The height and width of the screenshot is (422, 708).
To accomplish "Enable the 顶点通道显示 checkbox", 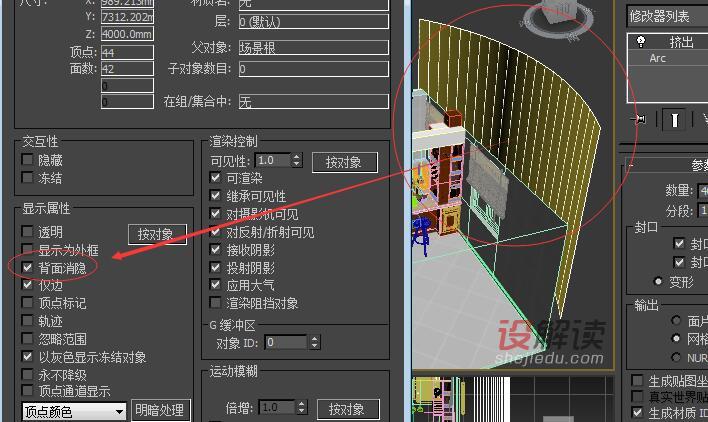I will (28, 390).
